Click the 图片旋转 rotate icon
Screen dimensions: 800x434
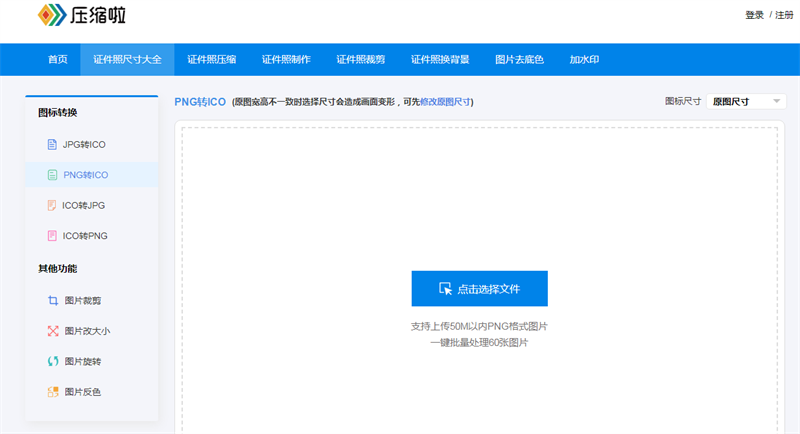coord(53,361)
